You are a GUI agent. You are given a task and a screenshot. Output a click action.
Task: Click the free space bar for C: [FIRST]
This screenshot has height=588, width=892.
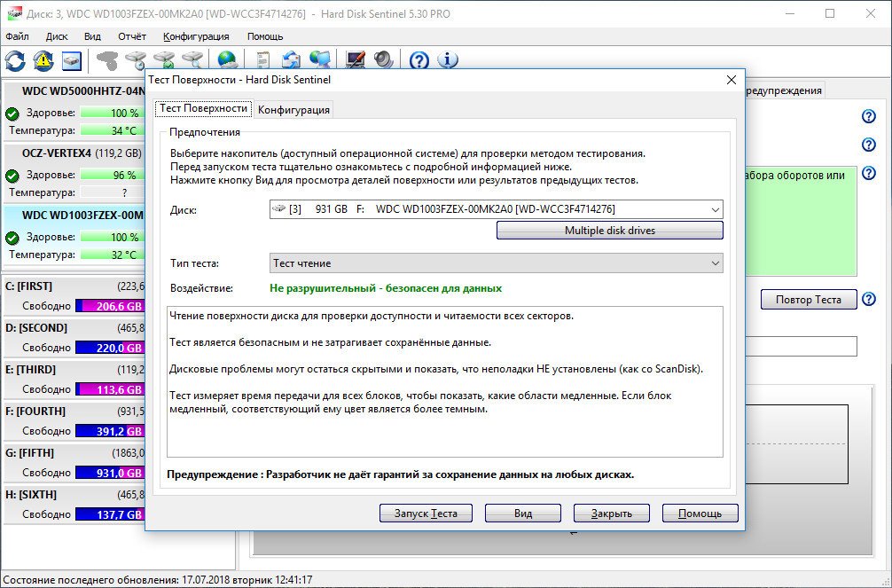coord(109,306)
